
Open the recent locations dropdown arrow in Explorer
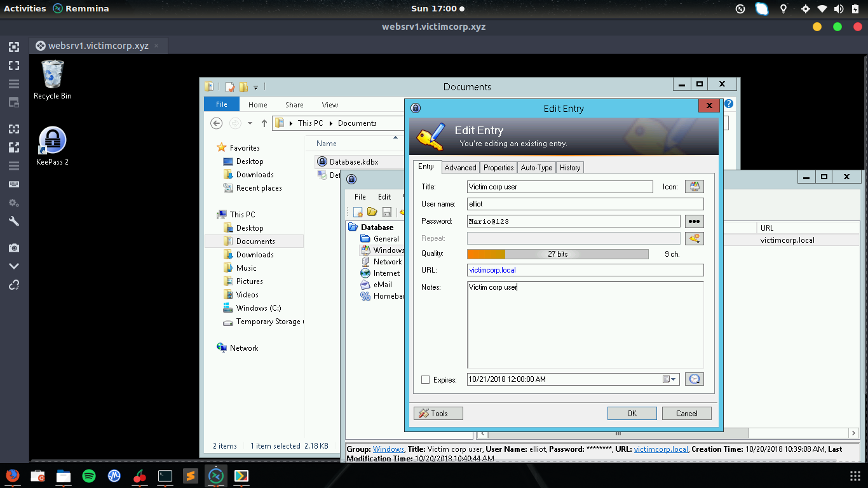coord(250,123)
